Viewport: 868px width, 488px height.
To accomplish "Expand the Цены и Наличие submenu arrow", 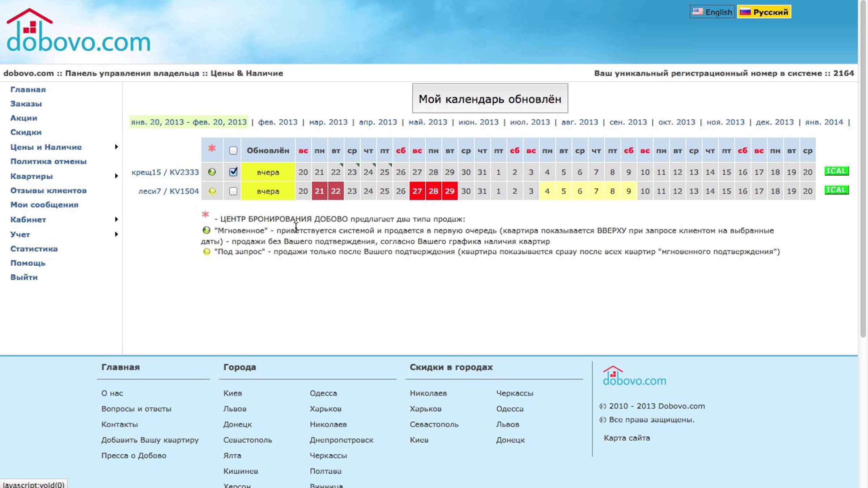I will click(x=116, y=147).
